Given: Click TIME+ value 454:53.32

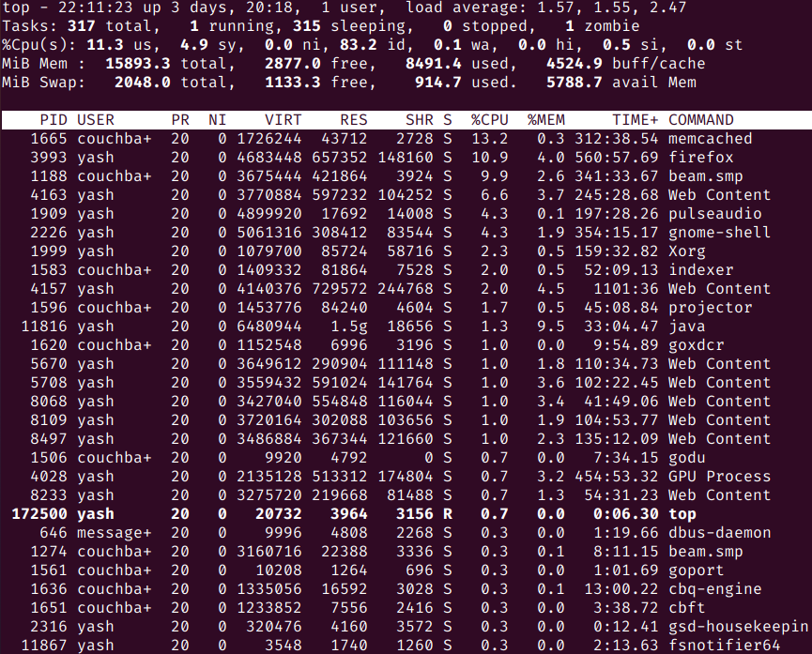Looking at the screenshot, I should point(616,477).
